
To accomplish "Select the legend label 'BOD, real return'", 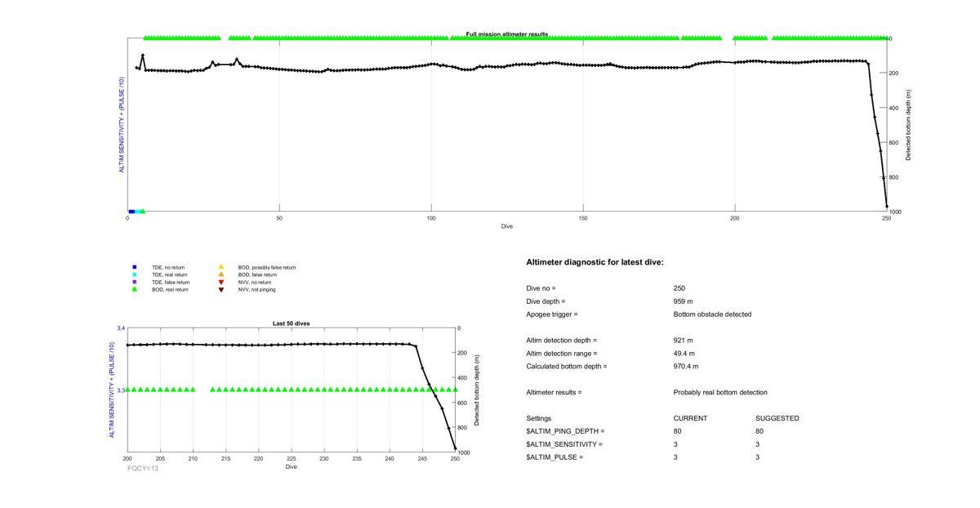I will coord(170,289).
